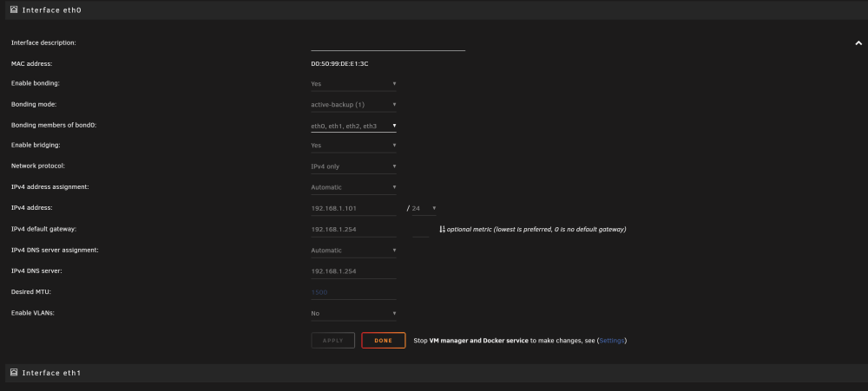868x391 pixels.
Task: Open the Enable bridging dropdown
Action: pyautogui.click(x=353, y=146)
